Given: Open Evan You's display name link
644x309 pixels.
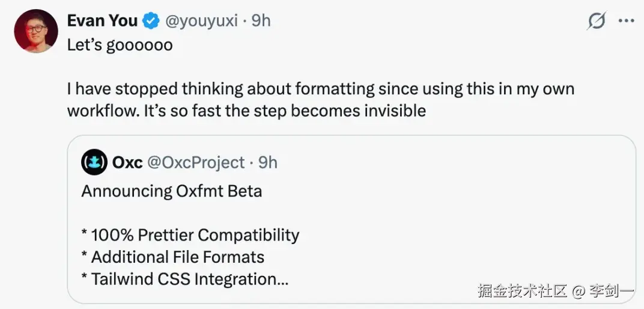Looking at the screenshot, I should tap(102, 20).
